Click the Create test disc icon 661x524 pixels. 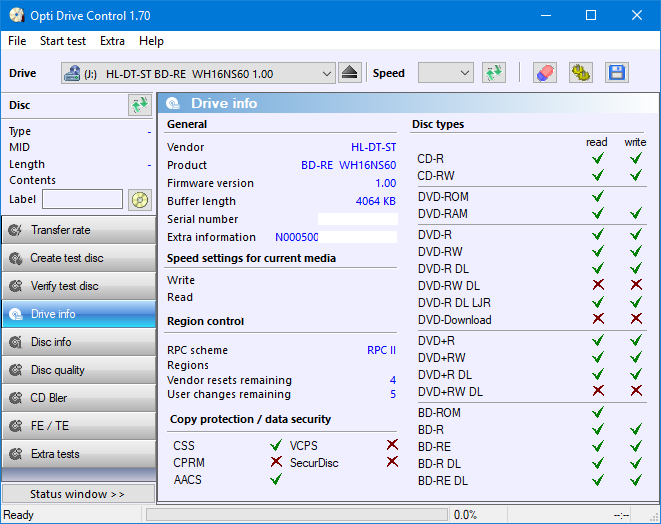pos(16,258)
